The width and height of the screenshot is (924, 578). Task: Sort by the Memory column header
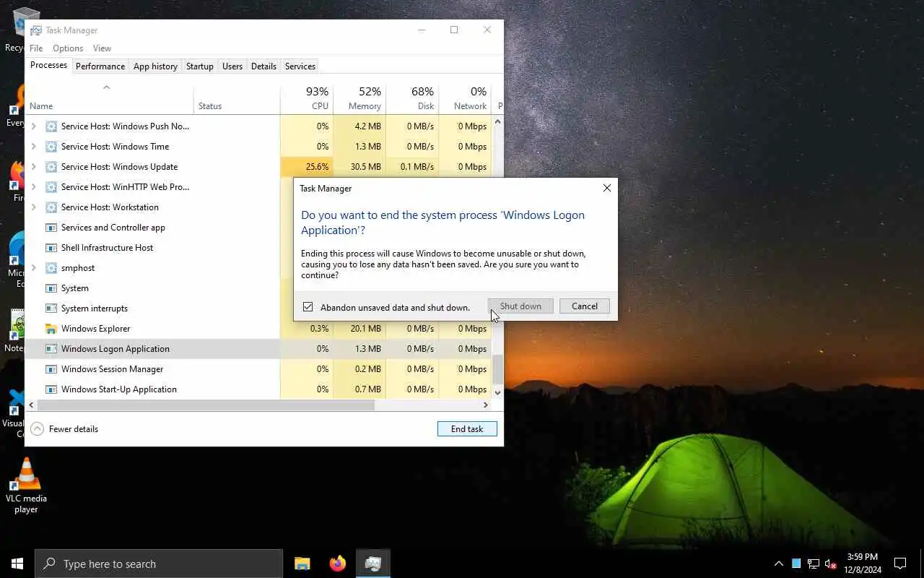pyautogui.click(x=359, y=99)
